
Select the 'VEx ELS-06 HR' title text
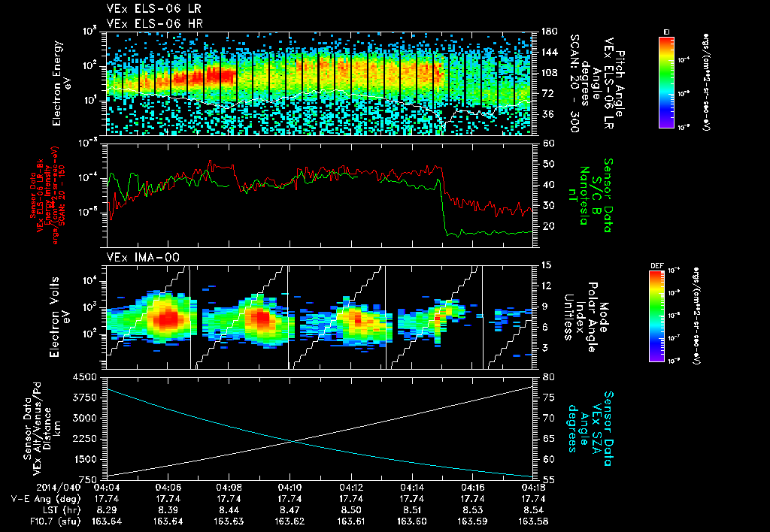pyautogui.click(x=154, y=23)
